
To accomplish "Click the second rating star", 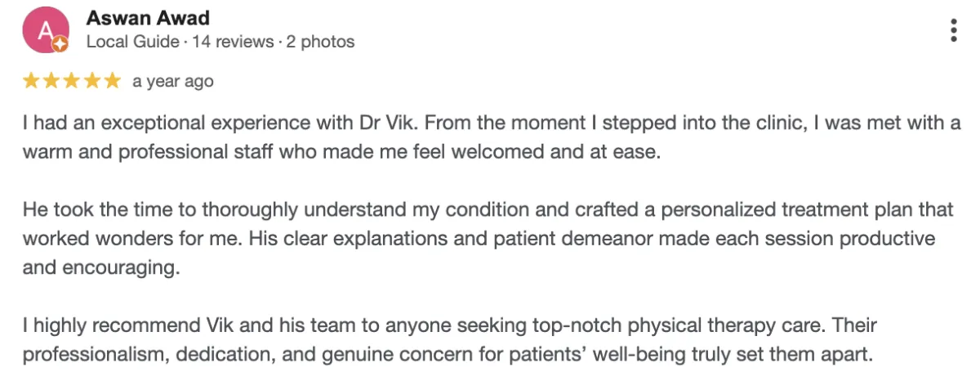I will pyautogui.click(x=51, y=81).
